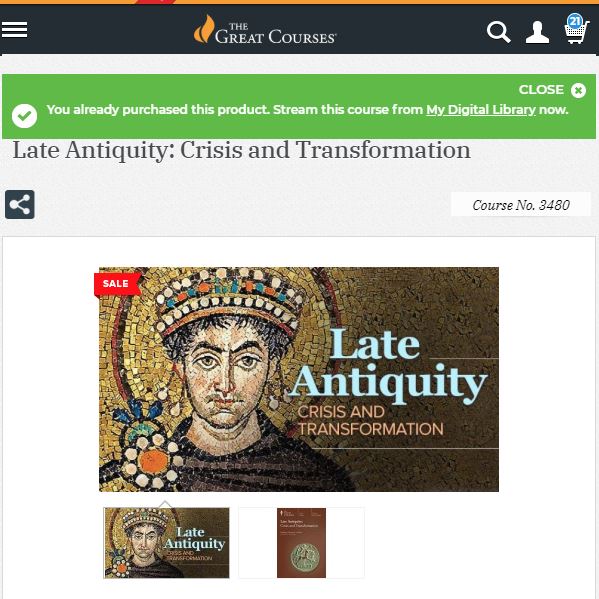599x599 pixels.
Task: Share this course using the share icon
Action: [20, 204]
